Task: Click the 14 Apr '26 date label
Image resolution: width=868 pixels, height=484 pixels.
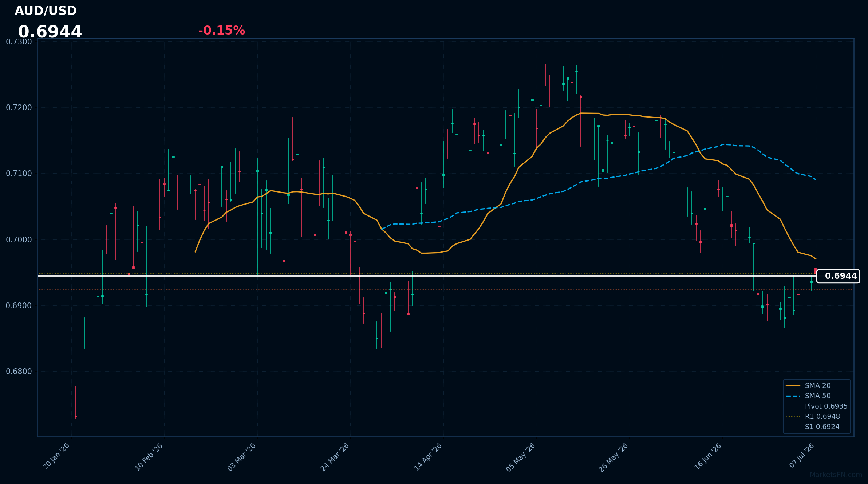Action: (428, 457)
